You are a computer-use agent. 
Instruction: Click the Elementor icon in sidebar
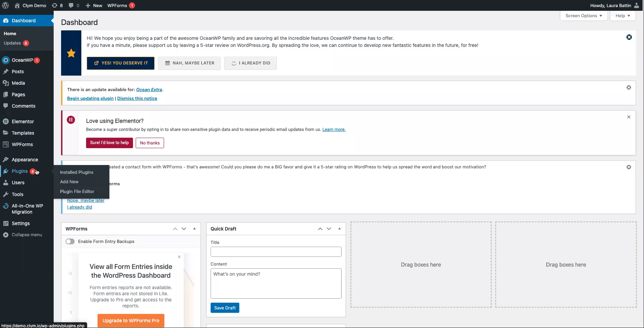(6, 121)
